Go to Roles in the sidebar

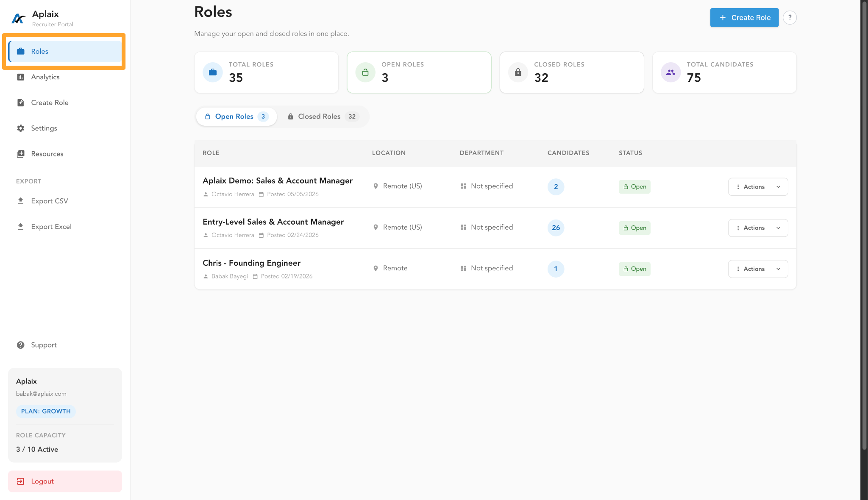tap(65, 51)
